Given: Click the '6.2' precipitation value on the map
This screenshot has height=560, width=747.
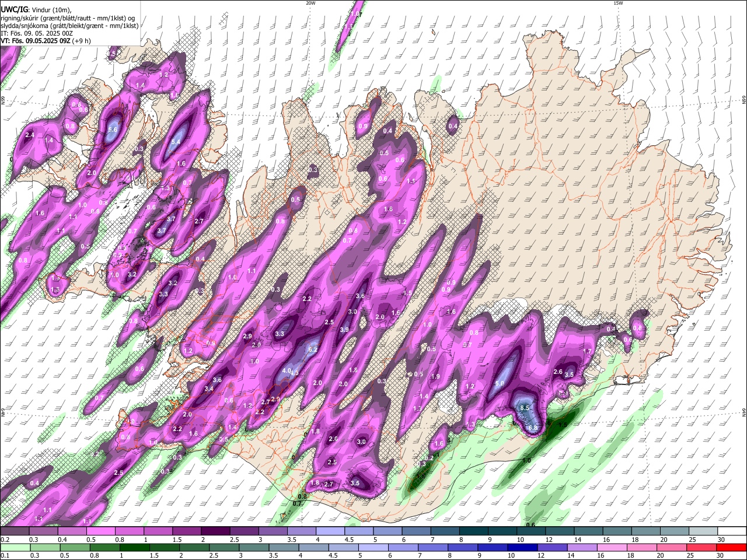Looking at the screenshot, I should (x=312, y=349).
